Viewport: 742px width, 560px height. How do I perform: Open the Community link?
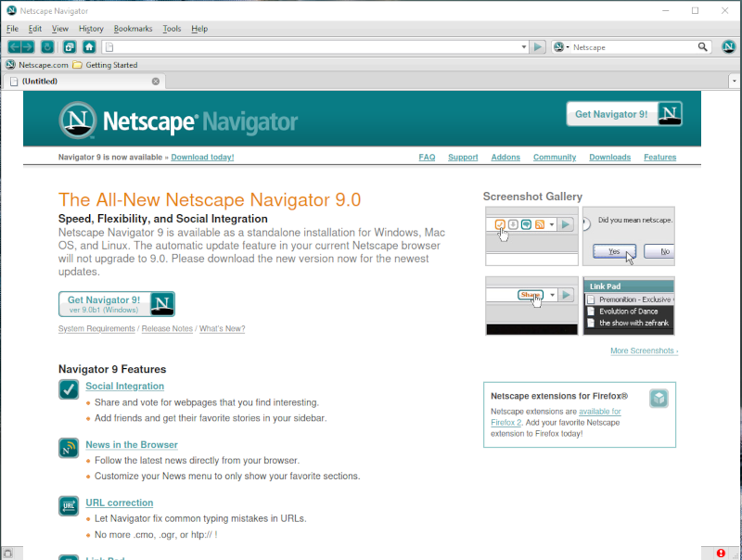coord(555,157)
